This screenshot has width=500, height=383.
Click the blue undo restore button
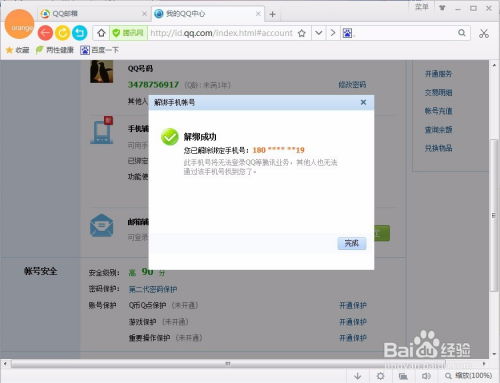pos(79,33)
